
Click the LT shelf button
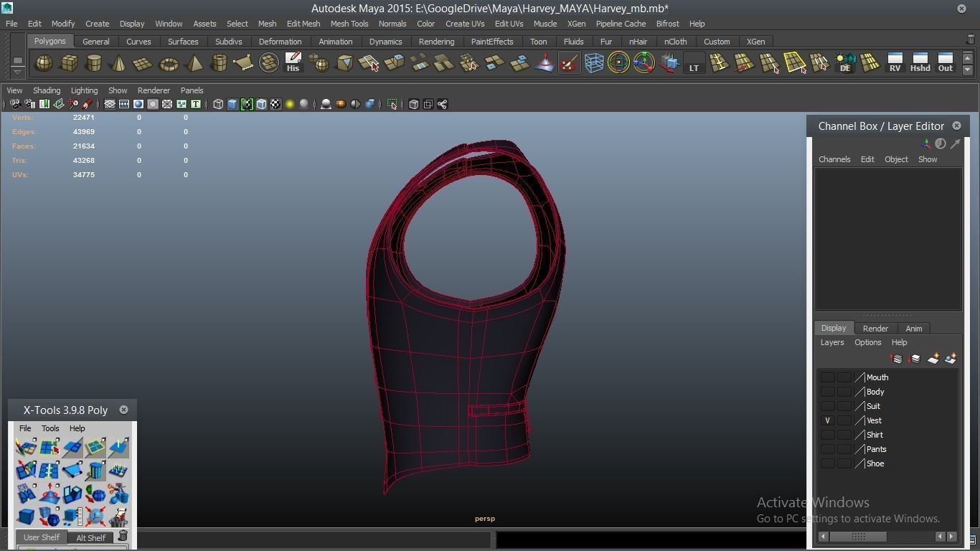pos(694,63)
